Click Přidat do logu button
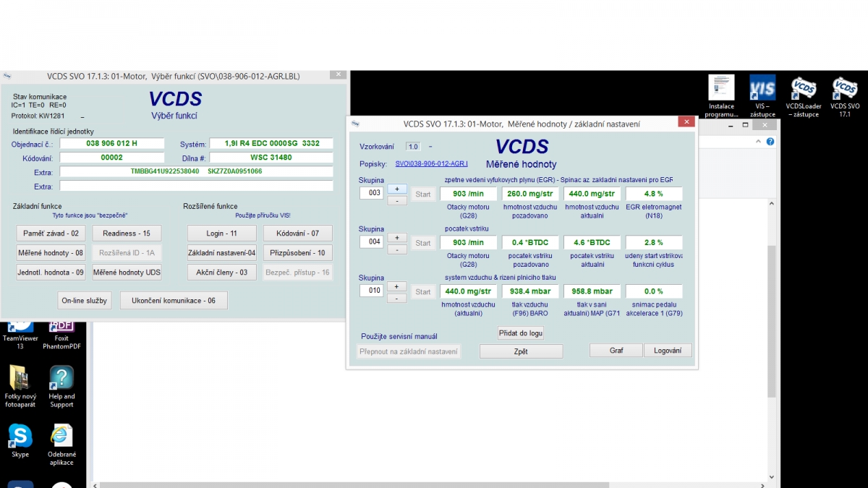Image resolution: width=868 pixels, height=488 pixels. pos(521,333)
